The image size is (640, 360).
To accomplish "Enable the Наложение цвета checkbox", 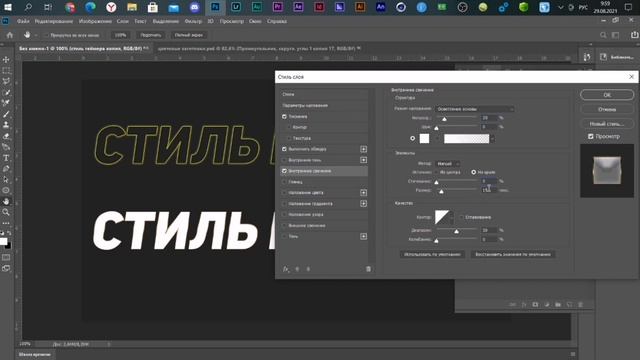I will (x=284, y=193).
